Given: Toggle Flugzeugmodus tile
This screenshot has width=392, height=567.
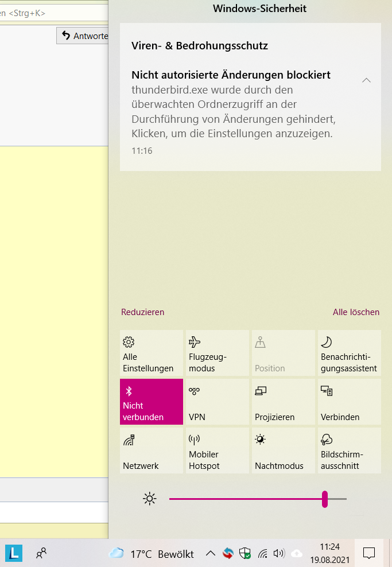Looking at the screenshot, I should tap(218, 353).
